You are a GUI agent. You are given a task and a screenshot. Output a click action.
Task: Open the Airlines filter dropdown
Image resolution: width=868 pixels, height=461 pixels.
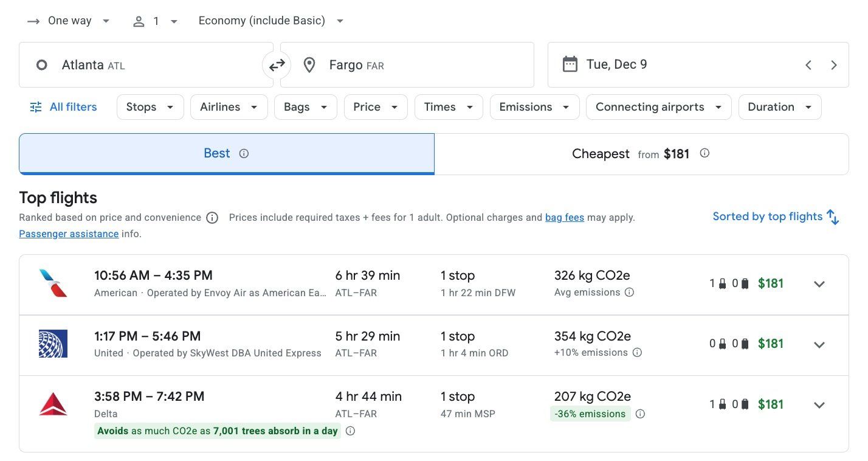click(x=228, y=106)
